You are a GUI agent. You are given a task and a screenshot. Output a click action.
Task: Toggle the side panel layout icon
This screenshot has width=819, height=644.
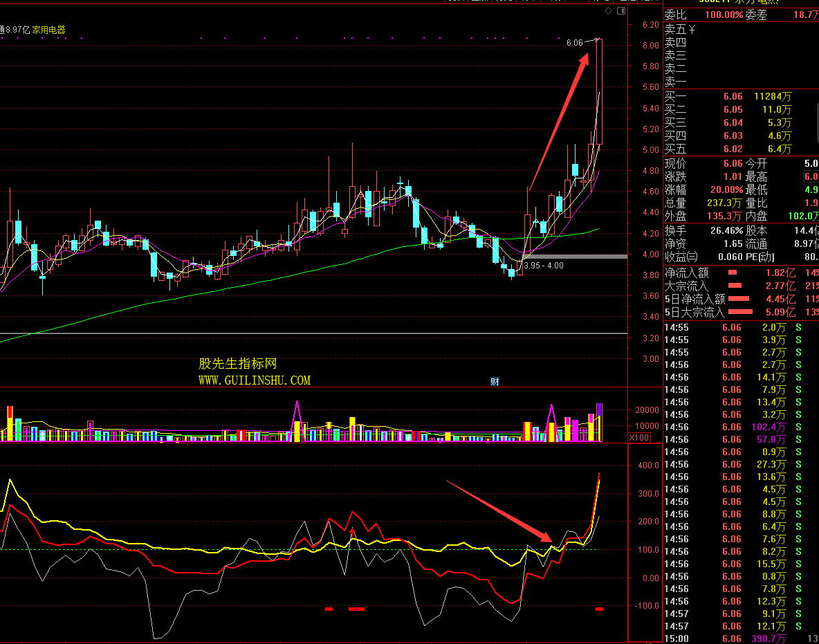(x=621, y=10)
